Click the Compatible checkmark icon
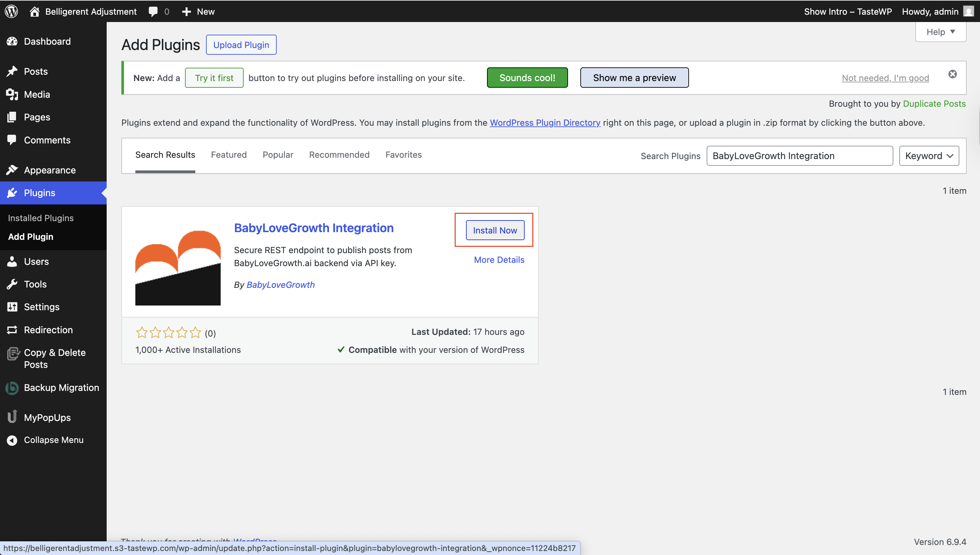Viewport: 980px width, 555px height. pos(341,350)
